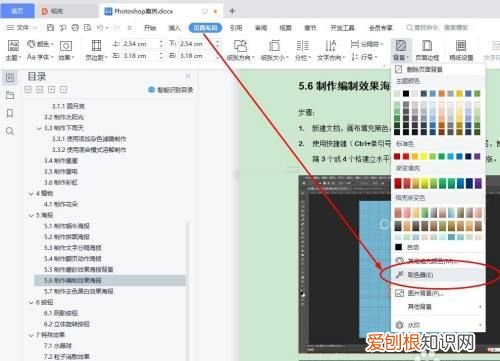Open the 纸张方向 orientation dropdown
The width and height of the screenshot is (500, 361).
tap(240, 50)
